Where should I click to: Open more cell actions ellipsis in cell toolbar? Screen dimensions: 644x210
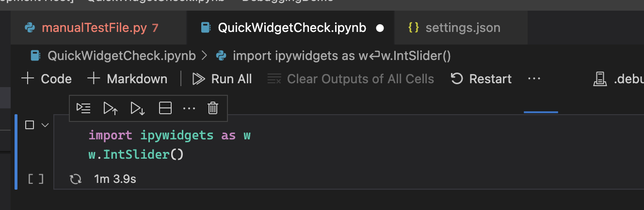[189, 108]
